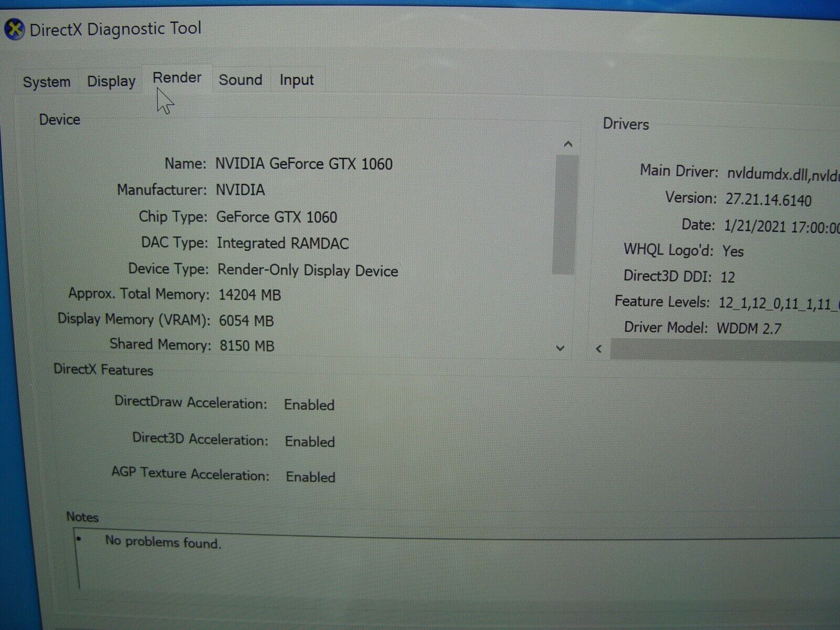The width and height of the screenshot is (840, 630).
Task: Click the Device list scroll-up arrow
Action: (x=568, y=144)
